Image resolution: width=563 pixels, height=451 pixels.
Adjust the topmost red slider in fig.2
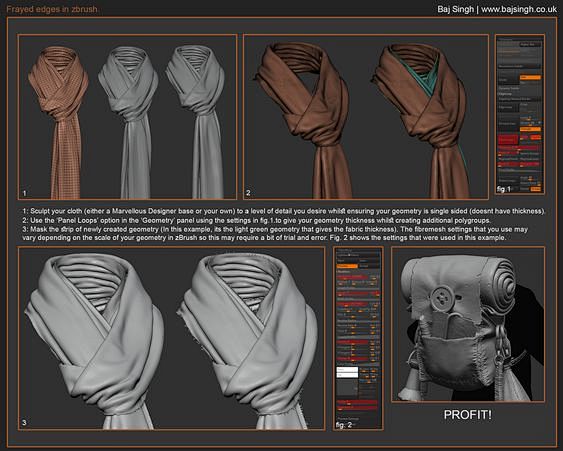tap(353, 277)
